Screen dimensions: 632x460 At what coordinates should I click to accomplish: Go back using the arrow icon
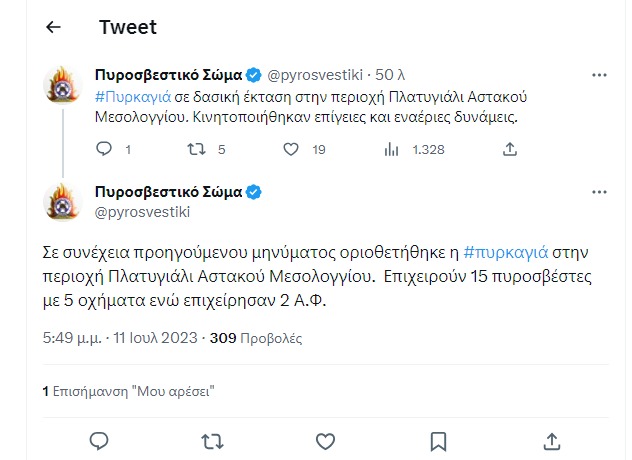point(54,28)
